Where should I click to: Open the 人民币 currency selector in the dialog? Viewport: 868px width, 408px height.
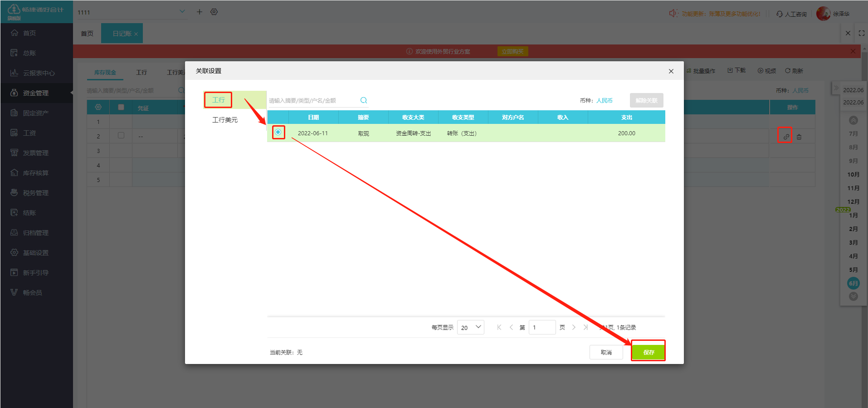tap(605, 100)
